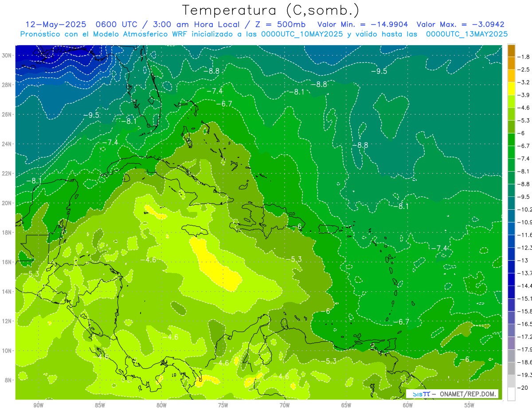Click the 12N latitude axis label
Screen dimensions: 532x411
pos(8,321)
